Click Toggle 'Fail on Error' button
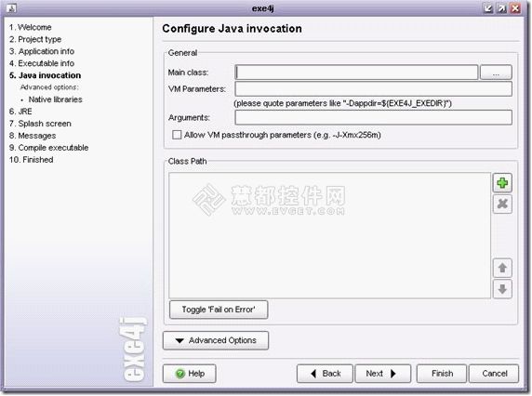This screenshot has height=396, width=532. point(219,310)
